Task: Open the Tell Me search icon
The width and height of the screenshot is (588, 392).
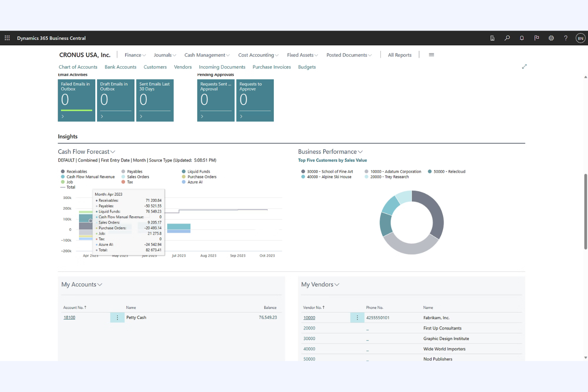Action: (507, 38)
